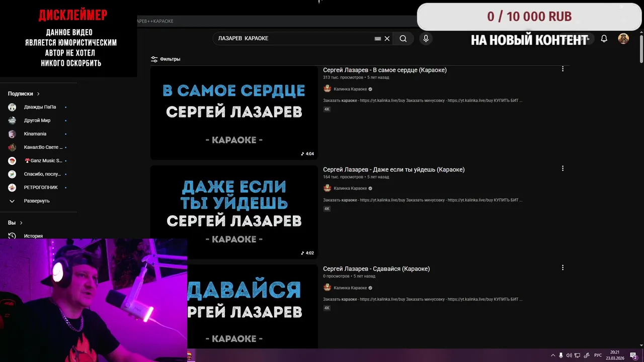Click the РЕТРОГОПНИК subscription name

coord(41,188)
